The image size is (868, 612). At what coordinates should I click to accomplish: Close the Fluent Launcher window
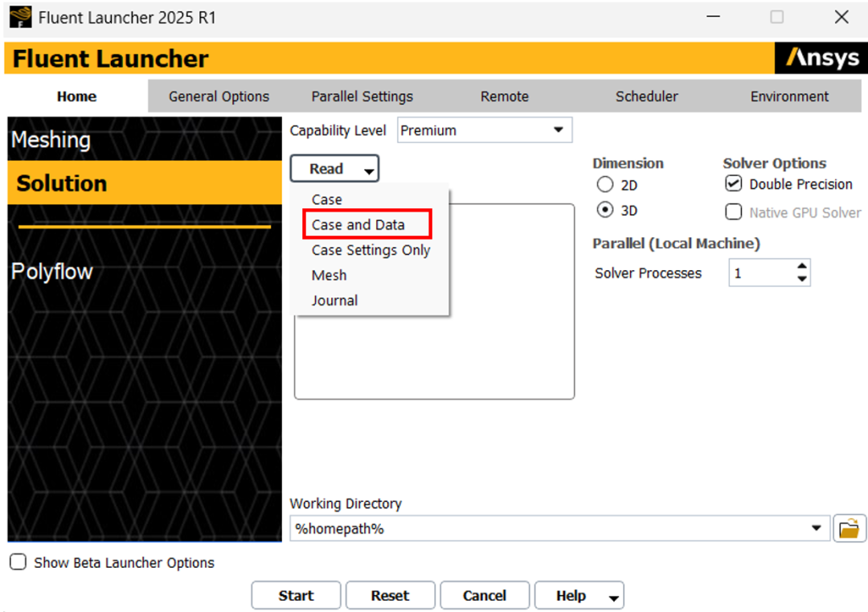[x=841, y=17]
